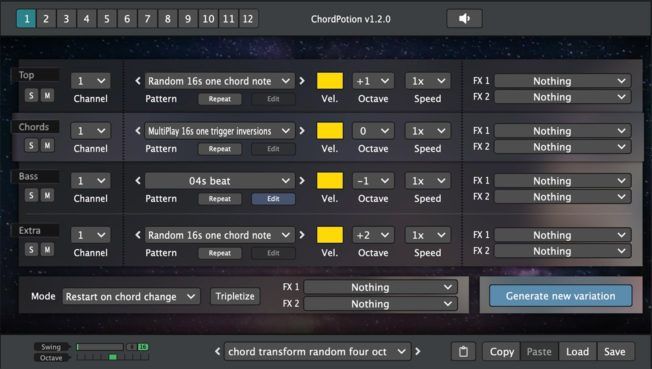Open Chords FX 2 Nothing dropdown

point(563,147)
